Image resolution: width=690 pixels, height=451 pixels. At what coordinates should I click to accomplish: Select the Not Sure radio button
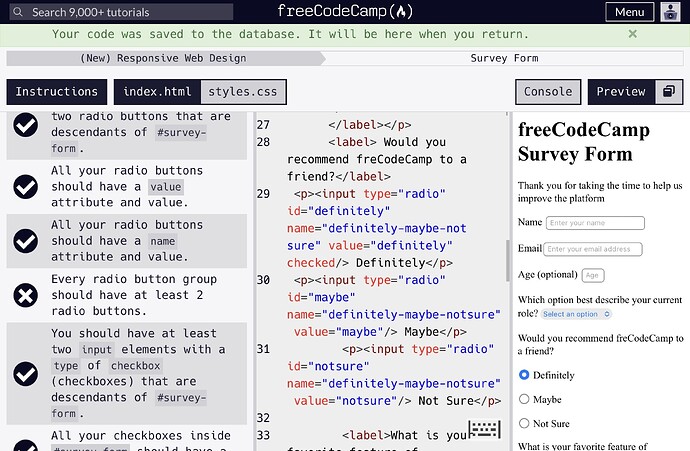tap(524, 423)
